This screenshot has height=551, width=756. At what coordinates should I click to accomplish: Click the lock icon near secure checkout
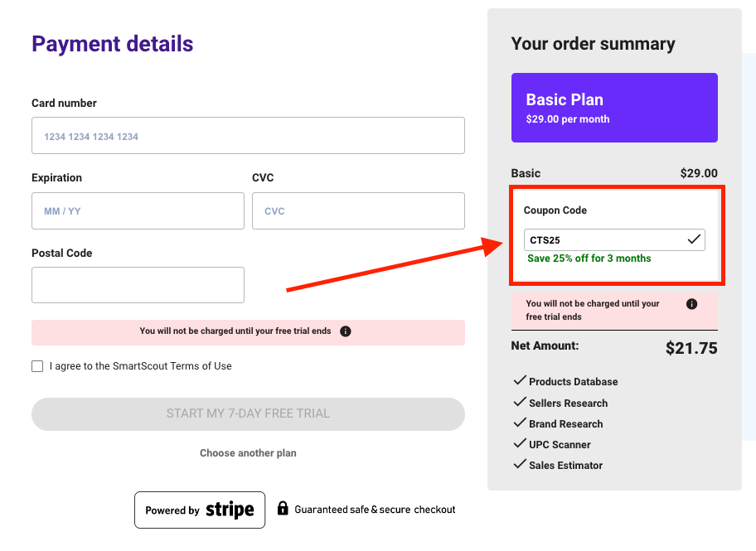[x=283, y=508]
